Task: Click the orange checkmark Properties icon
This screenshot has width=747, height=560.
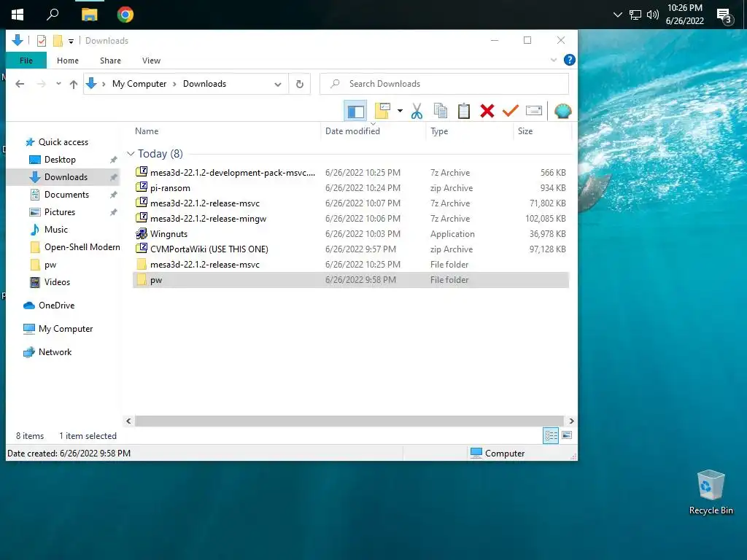Action: (x=510, y=111)
